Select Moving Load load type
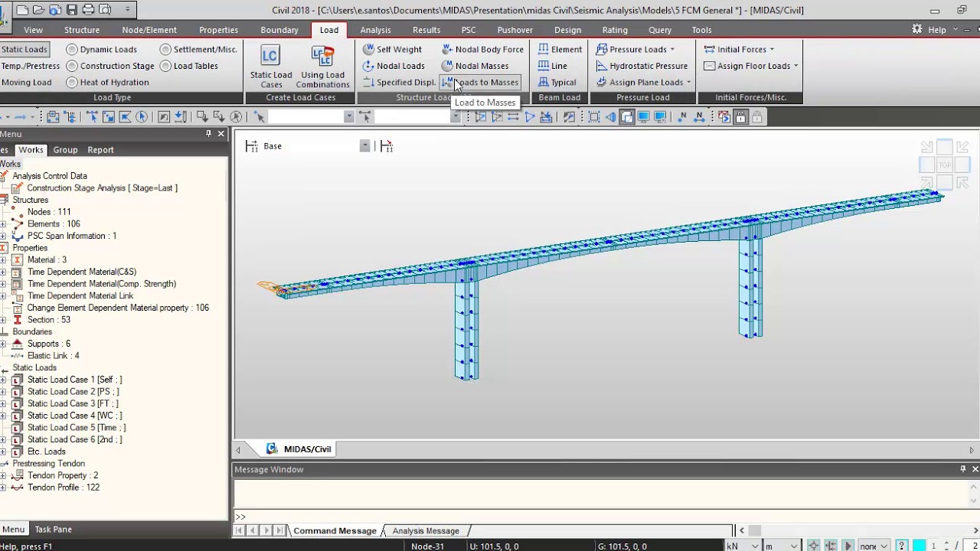Image resolution: width=980 pixels, height=551 pixels. (x=26, y=82)
